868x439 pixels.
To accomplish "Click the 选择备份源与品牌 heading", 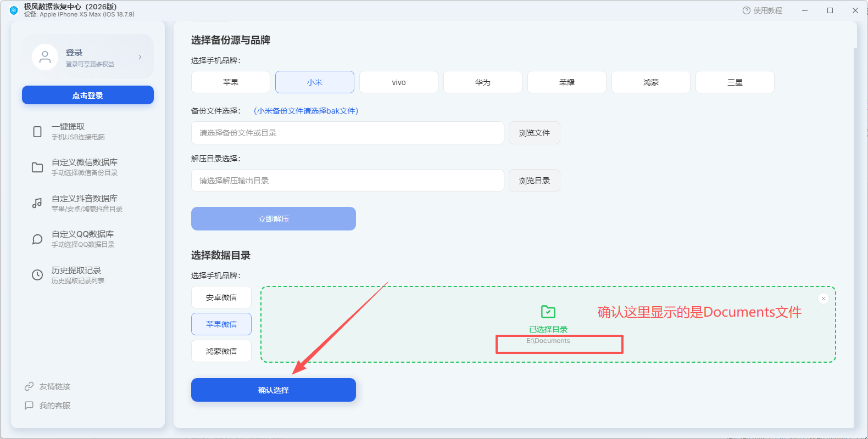I will (x=231, y=40).
